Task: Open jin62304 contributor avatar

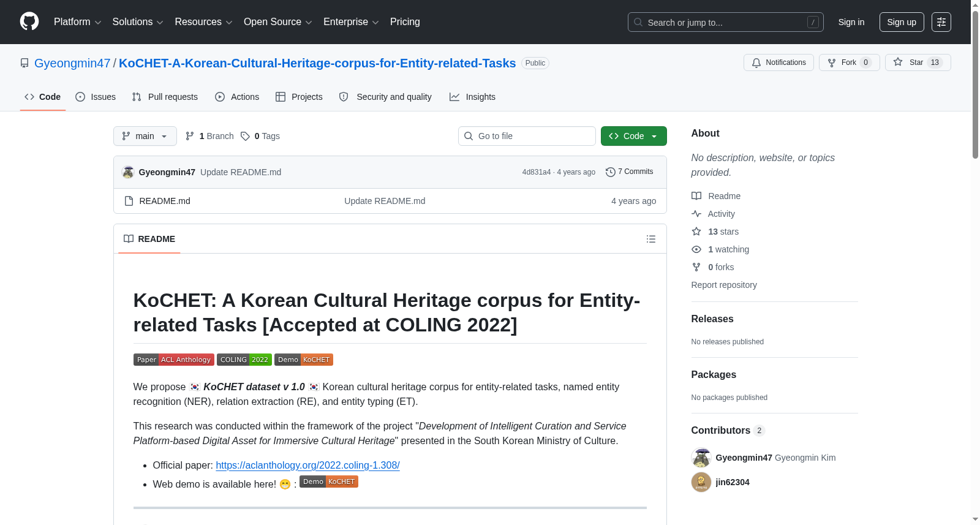Action: 701,482
